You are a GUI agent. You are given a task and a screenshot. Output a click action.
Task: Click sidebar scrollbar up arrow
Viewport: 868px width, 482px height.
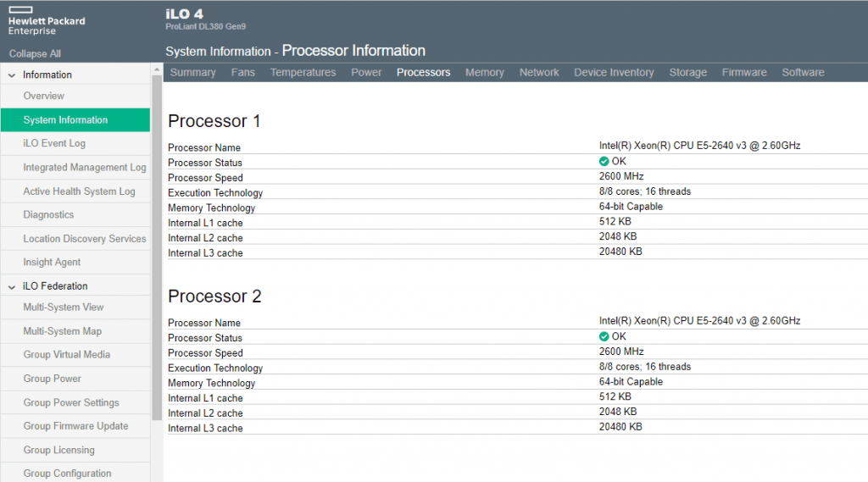tap(157, 69)
